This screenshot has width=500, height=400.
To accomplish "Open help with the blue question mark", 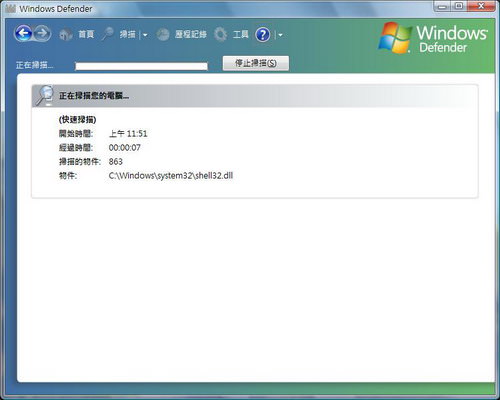I will (263, 34).
